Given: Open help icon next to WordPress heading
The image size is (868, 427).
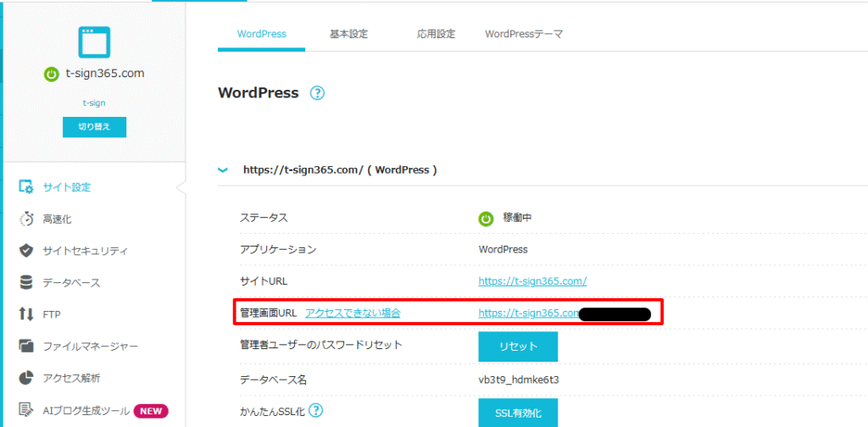Looking at the screenshot, I should pos(317,93).
